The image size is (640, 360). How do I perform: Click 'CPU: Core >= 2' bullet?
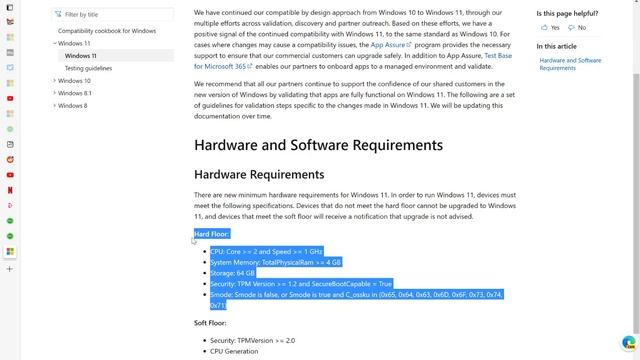tap(266, 251)
